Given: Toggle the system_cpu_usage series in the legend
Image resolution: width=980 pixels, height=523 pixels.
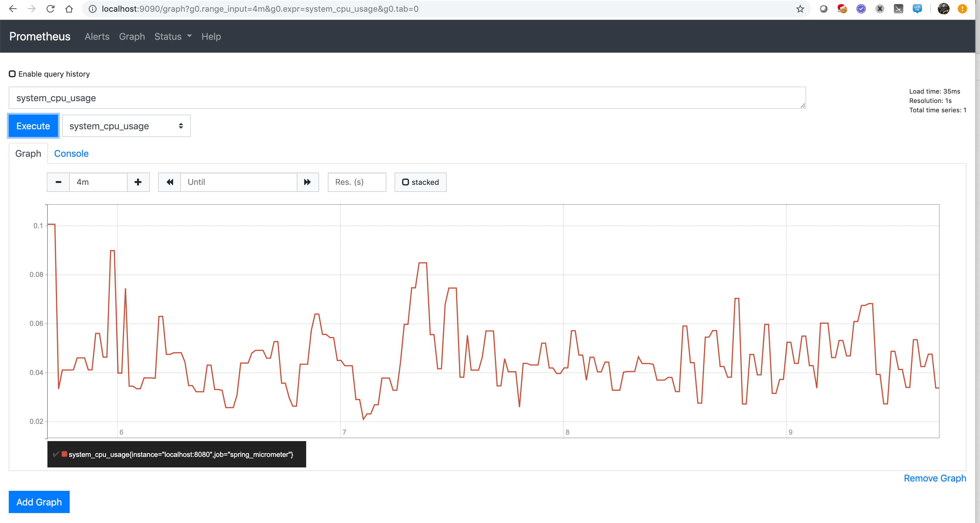Looking at the screenshot, I should [56, 454].
